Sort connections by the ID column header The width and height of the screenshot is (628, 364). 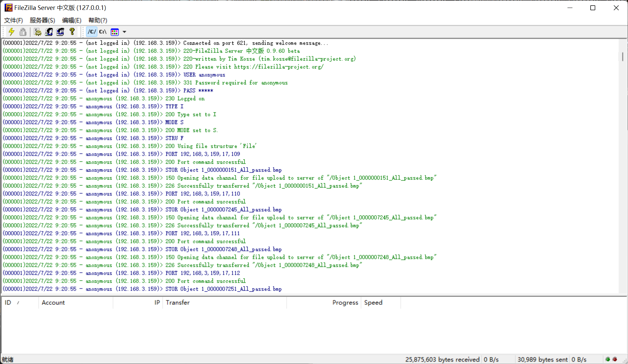[20, 303]
